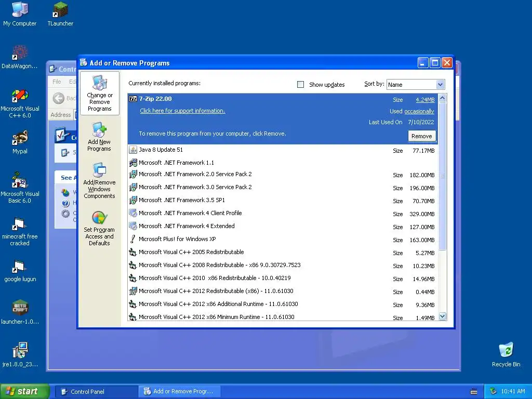
Task: Open Set Program Access and Defaults
Action: click(99, 228)
